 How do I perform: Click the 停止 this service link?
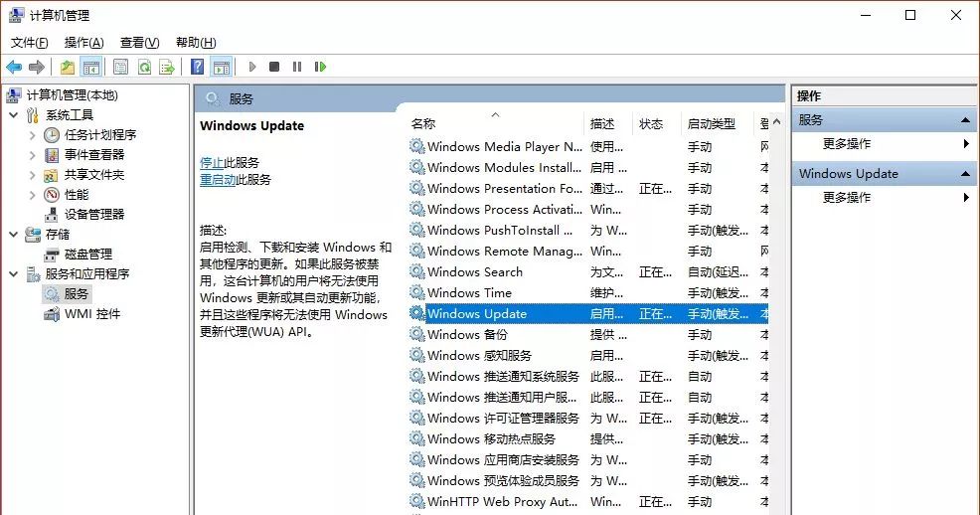click(212, 162)
